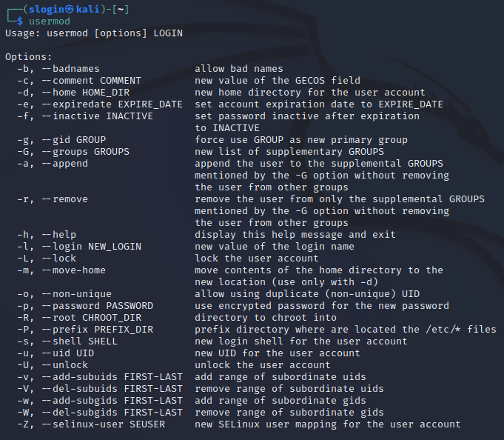Click the dollar sign prompt symbol
This screenshot has height=440, width=504.
point(20,21)
